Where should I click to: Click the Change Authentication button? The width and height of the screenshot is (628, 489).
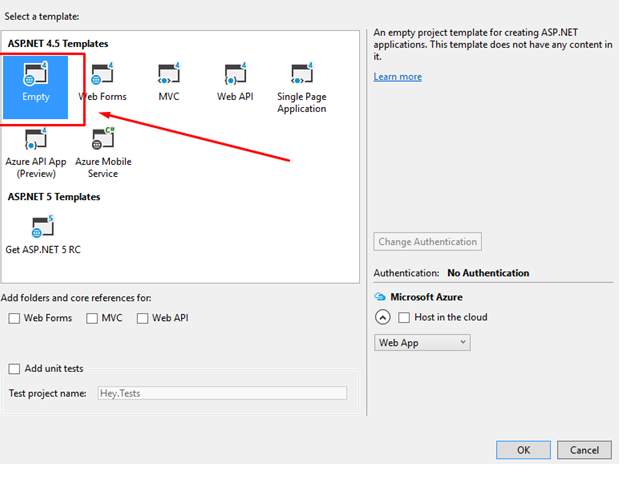427,241
